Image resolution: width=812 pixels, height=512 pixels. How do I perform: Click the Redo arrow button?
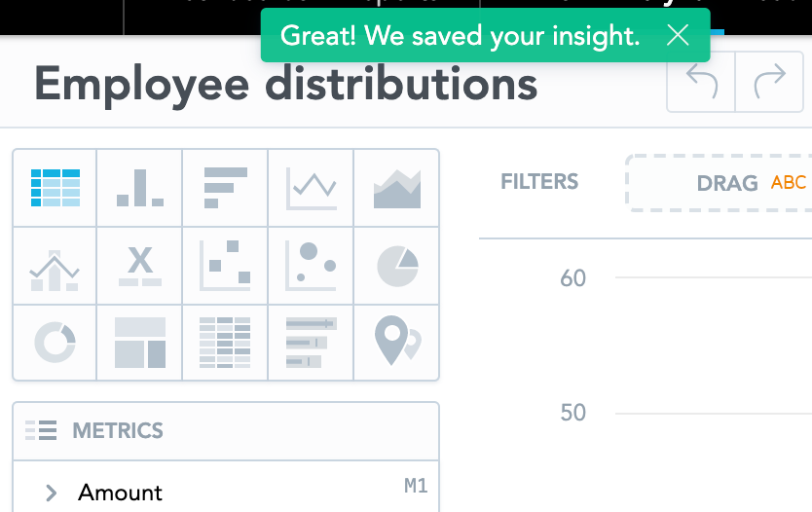pos(769,82)
